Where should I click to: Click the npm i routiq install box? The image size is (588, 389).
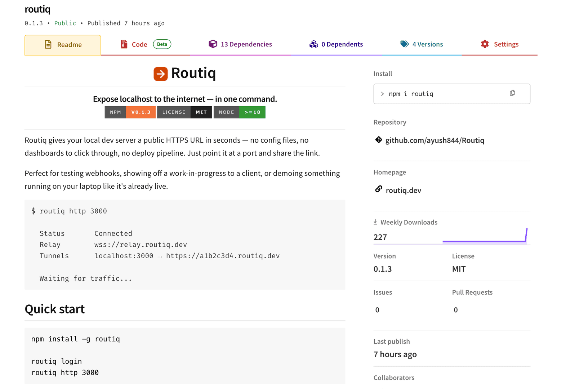[x=452, y=94]
